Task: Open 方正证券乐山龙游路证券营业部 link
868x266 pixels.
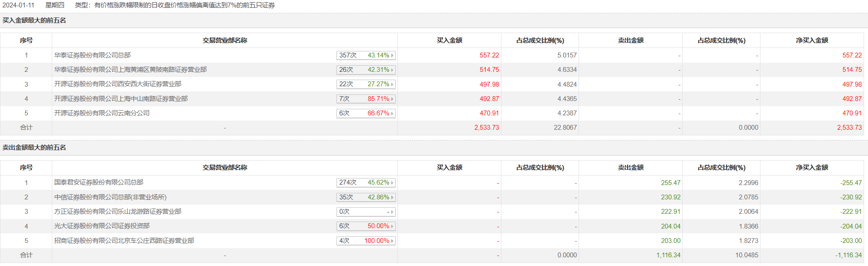Action: [x=118, y=212]
